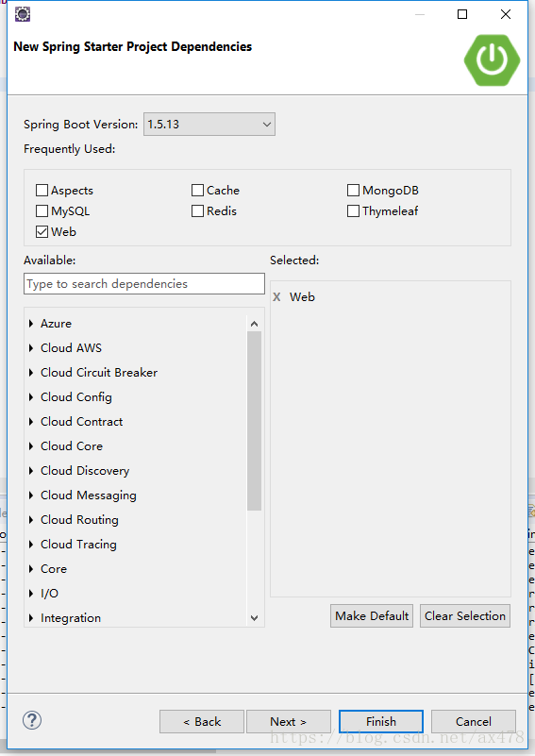Close the dependencies dialog
This screenshot has height=756, width=535.
pos(506,14)
